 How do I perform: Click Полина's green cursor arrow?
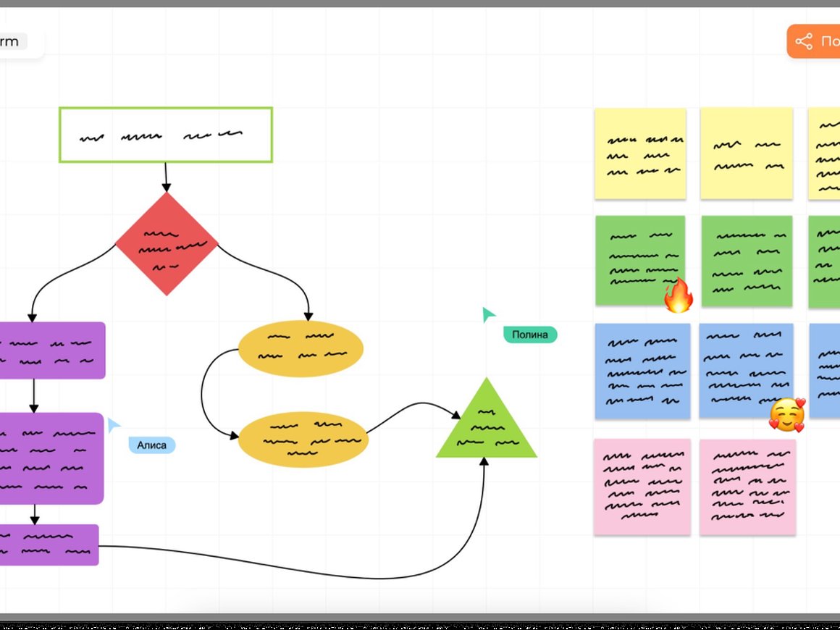point(489,314)
